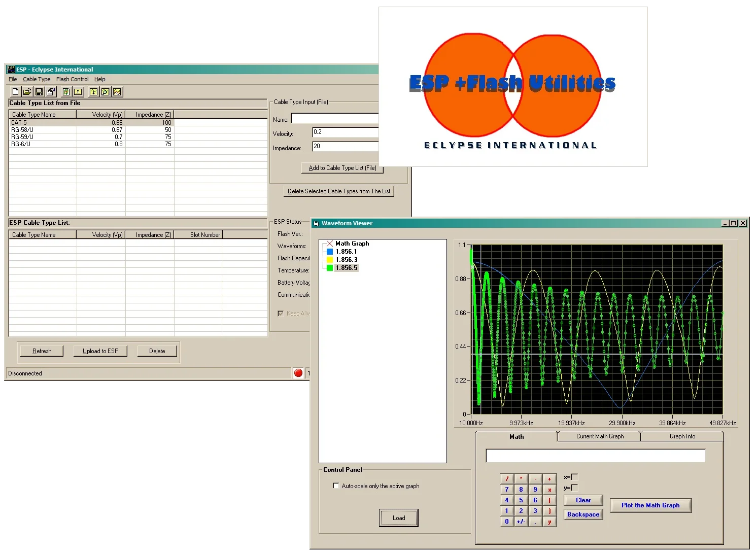
Task: Toggle Auto-scale only the active graph
Action: point(336,486)
